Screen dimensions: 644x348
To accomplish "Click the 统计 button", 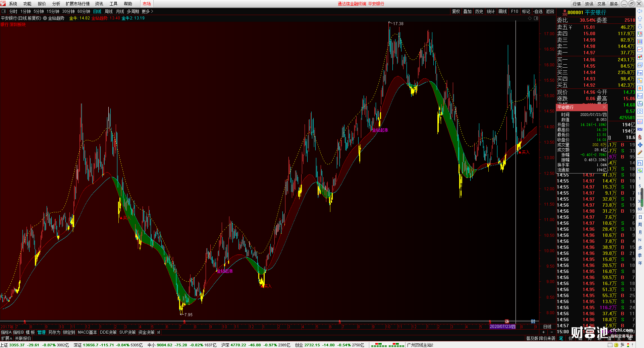I will pos(491,11).
